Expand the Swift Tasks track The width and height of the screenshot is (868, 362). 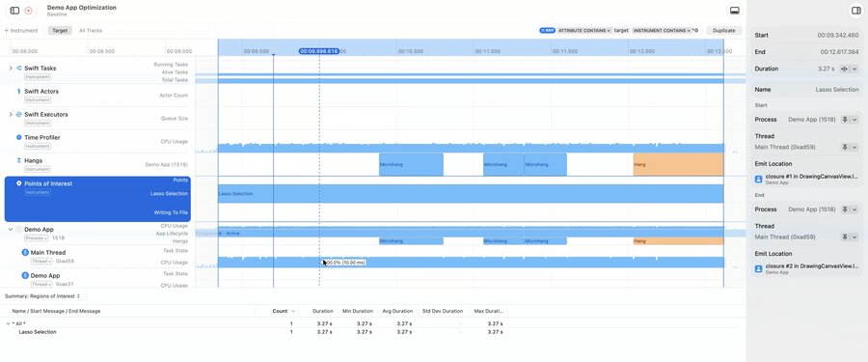[x=10, y=69]
